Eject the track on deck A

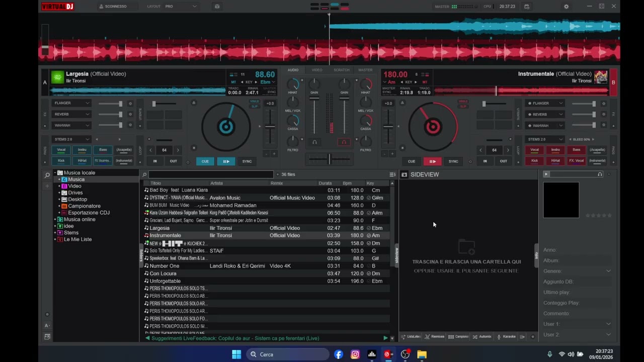pos(194,103)
